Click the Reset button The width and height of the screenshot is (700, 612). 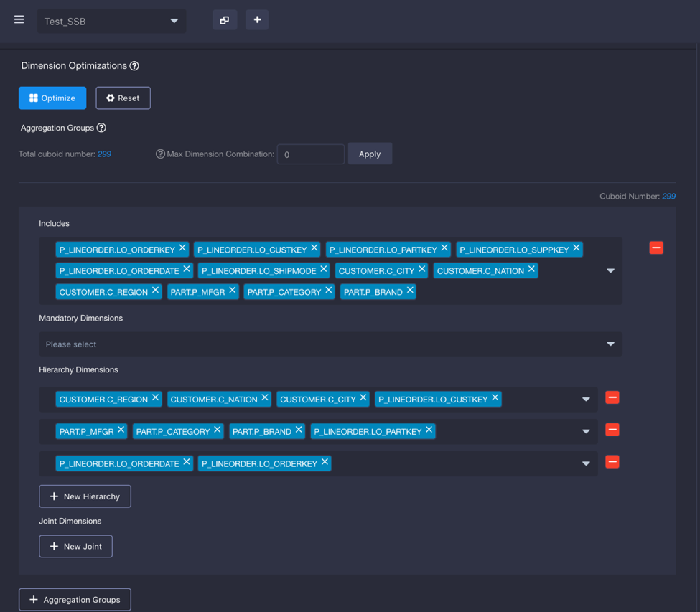(123, 98)
